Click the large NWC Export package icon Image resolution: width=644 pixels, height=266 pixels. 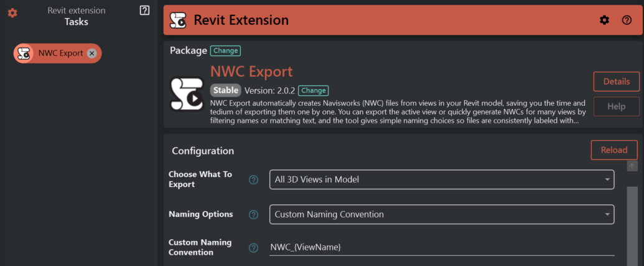pos(187,93)
